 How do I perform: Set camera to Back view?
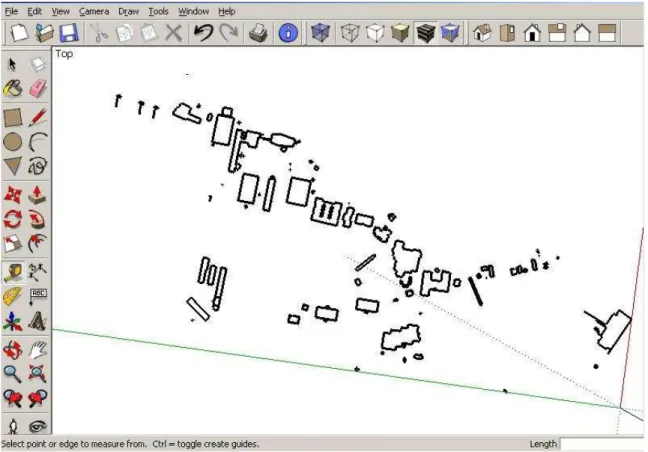tap(582, 33)
